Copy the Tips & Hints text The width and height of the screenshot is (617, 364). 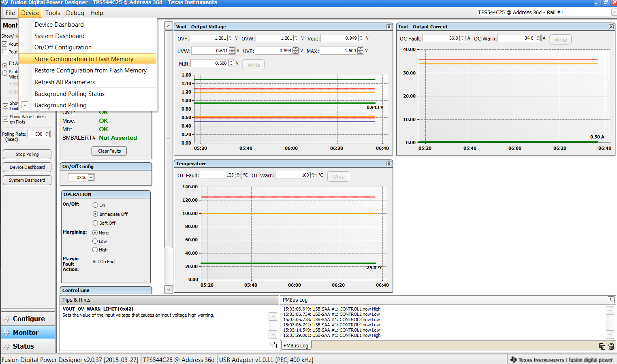pyautogui.click(x=273, y=345)
